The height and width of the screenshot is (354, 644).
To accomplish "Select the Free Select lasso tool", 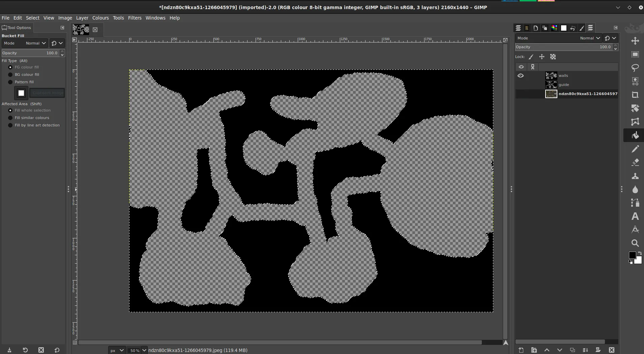I will coord(635,68).
